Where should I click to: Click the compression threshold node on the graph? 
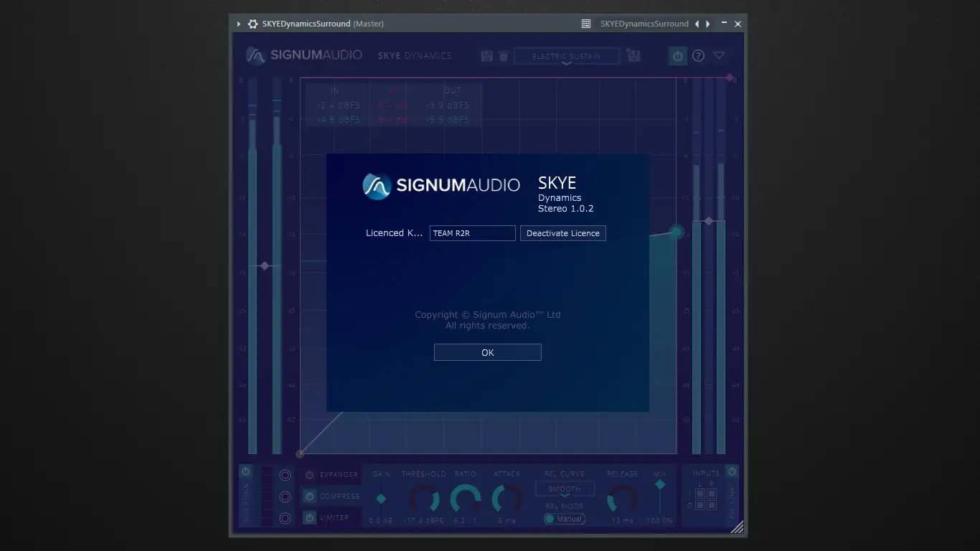pos(677,232)
